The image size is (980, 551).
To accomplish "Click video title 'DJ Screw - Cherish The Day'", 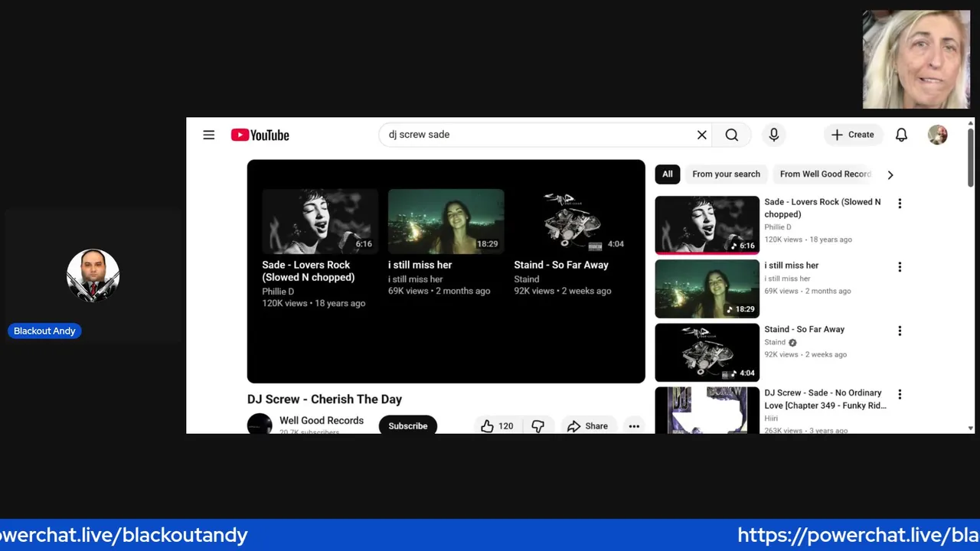I will 325,399.
